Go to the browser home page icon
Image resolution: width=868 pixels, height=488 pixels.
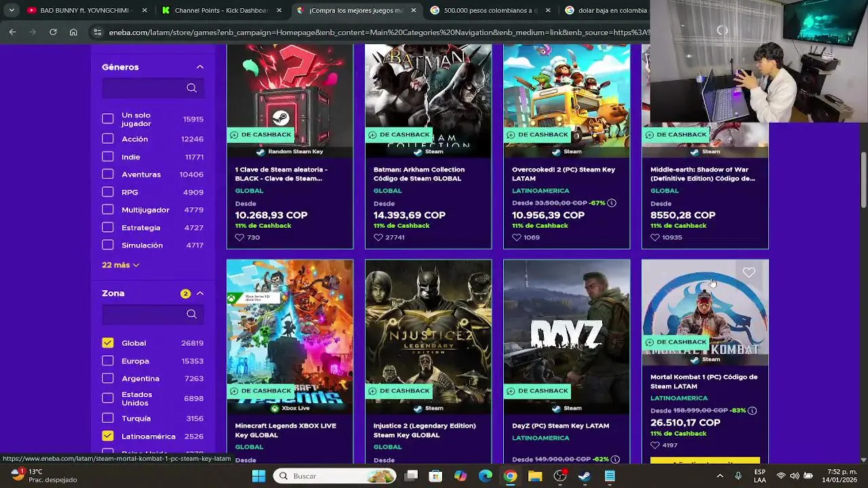pos(73,32)
